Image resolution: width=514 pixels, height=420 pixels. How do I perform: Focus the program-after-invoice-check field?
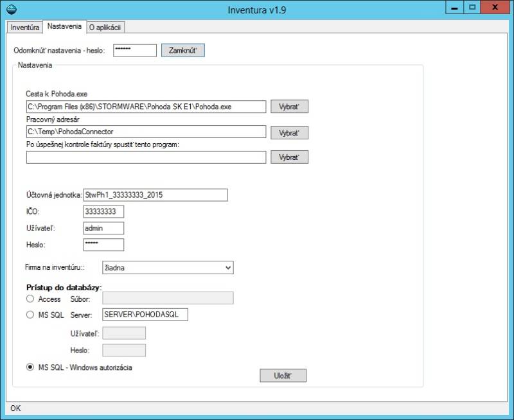pos(146,157)
